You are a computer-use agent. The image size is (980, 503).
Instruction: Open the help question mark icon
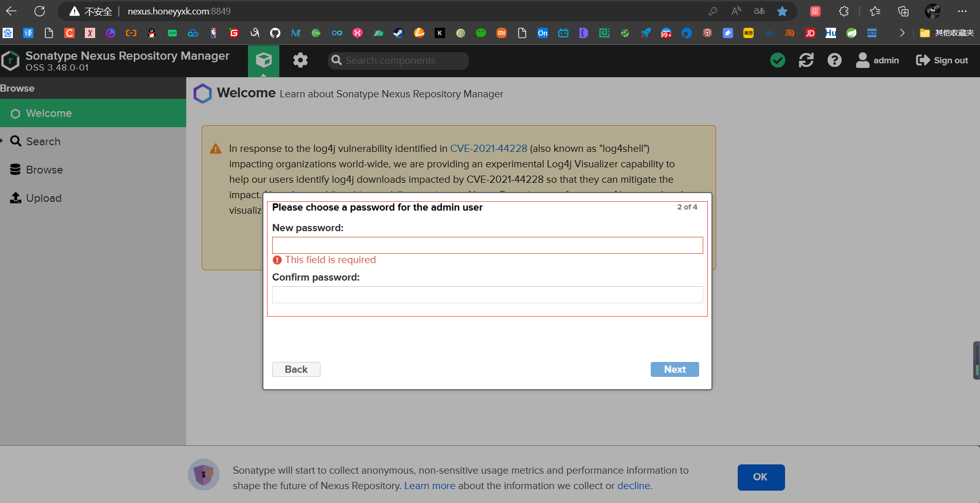[834, 60]
